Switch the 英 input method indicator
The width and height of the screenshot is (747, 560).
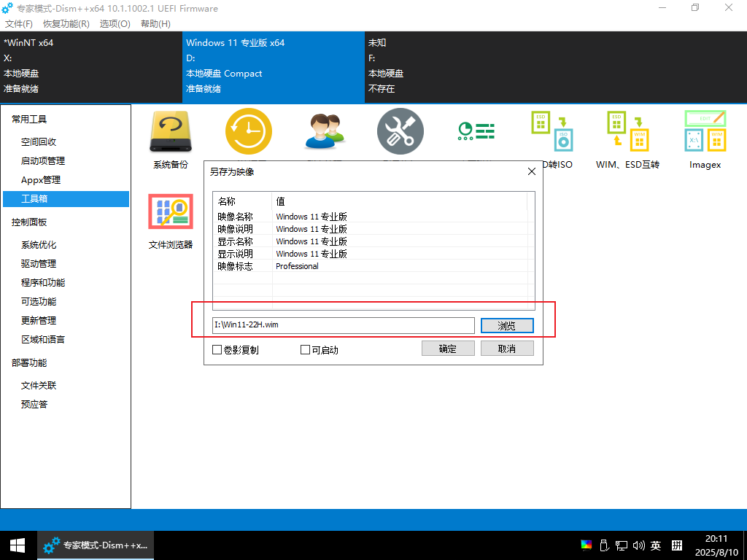pyautogui.click(x=656, y=545)
